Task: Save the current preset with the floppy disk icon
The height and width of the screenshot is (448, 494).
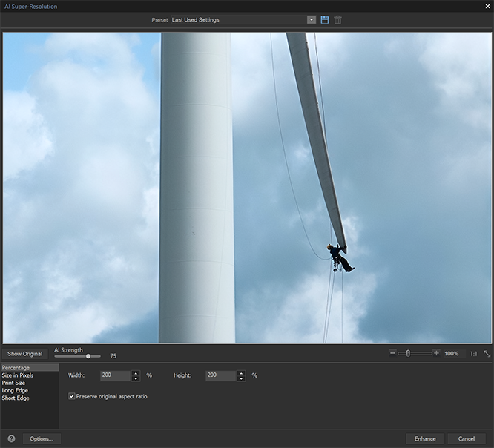Action: pos(325,19)
